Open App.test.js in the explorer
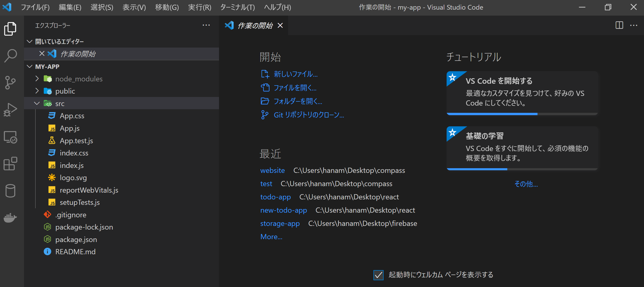Viewport: 644px width, 287px height. point(76,141)
